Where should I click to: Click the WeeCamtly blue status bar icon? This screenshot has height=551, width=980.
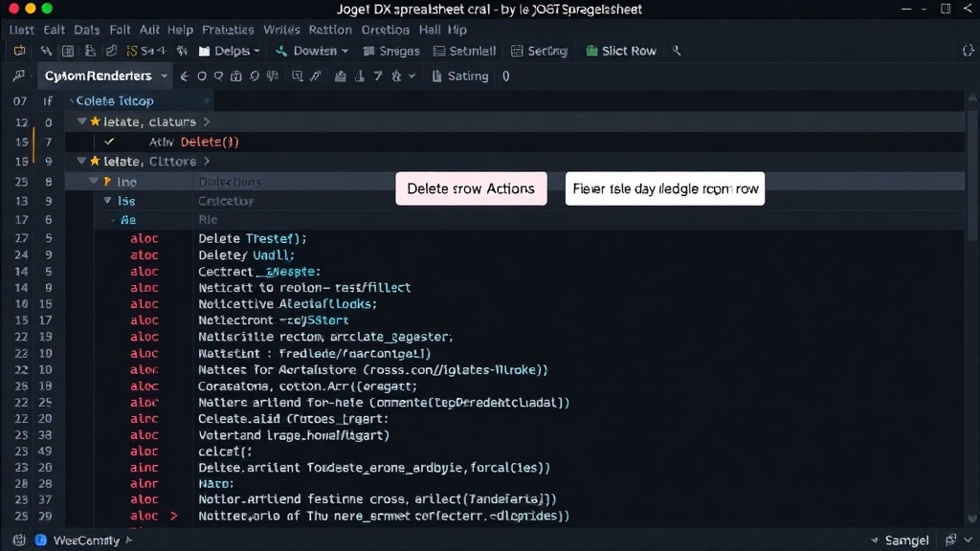click(40, 540)
